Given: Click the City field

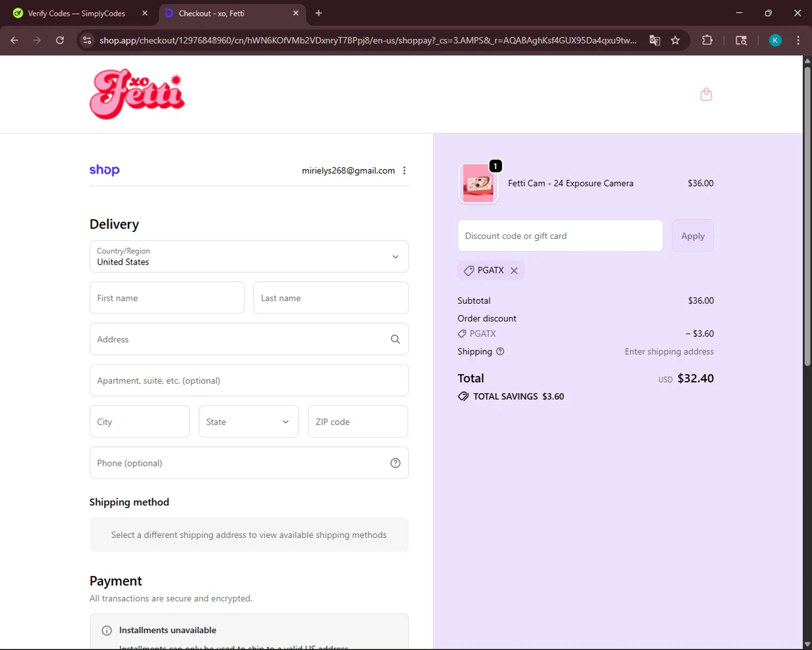Looking at the screenshot, I should coord(140,421).
